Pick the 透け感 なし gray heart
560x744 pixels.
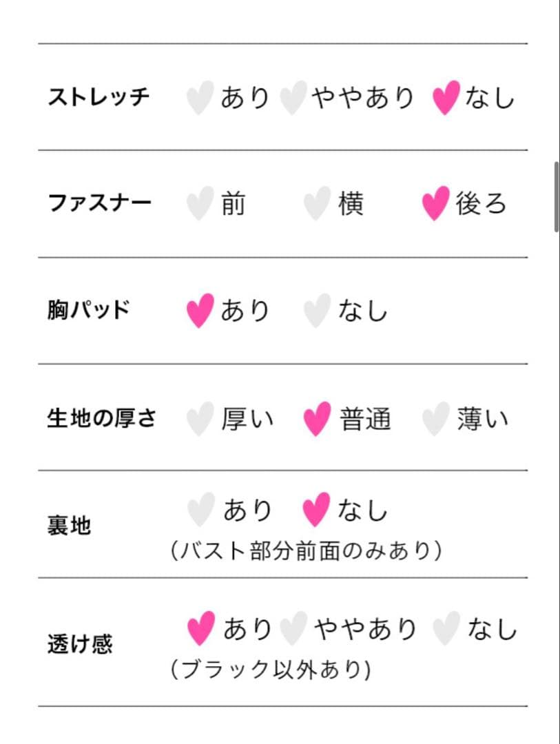[446, 629]
